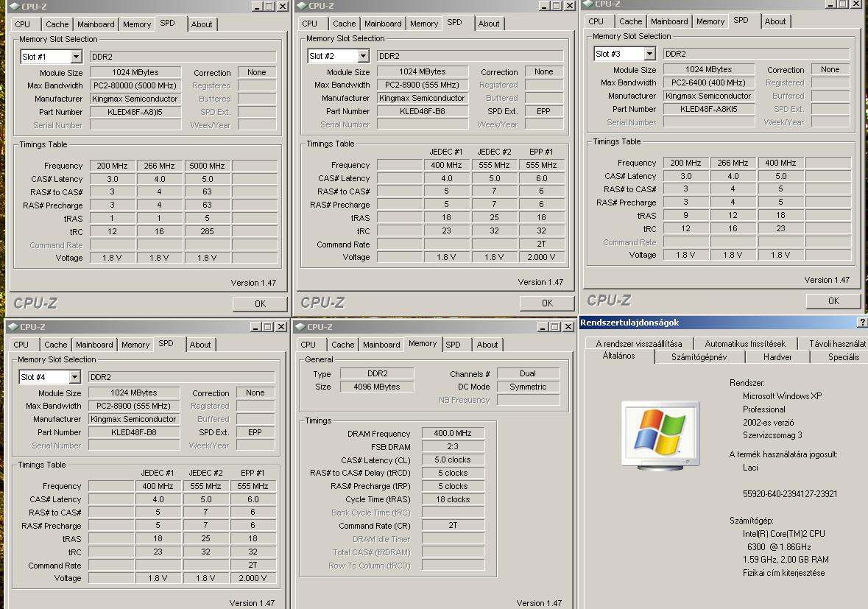The image size is (868, 609).
Task: Select Memory tab in Slot #4 window
Action: coord(135,345)
